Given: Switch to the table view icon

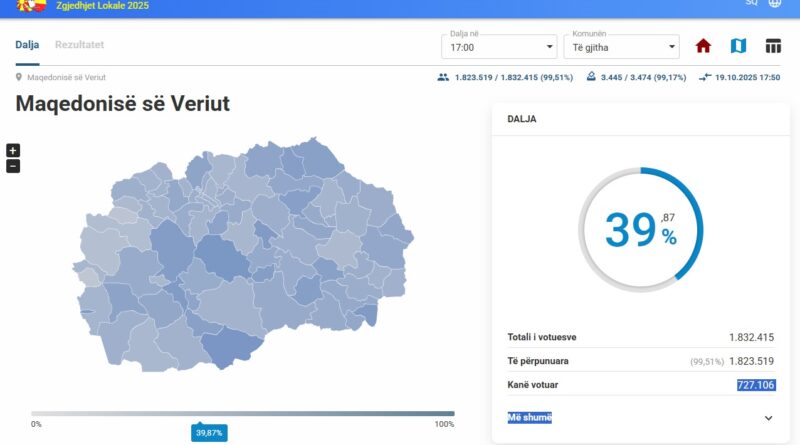Looking at the screenshot, I should tap(773, 46).
